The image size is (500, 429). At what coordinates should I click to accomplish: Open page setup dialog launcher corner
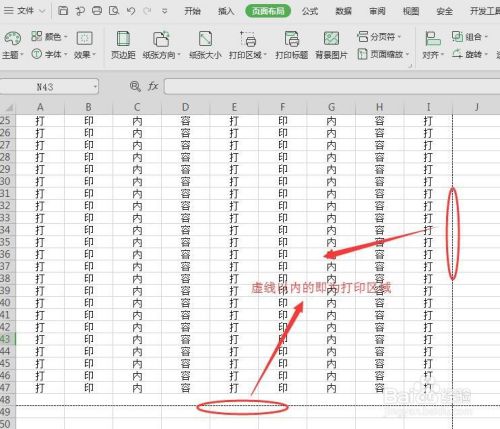410,66
